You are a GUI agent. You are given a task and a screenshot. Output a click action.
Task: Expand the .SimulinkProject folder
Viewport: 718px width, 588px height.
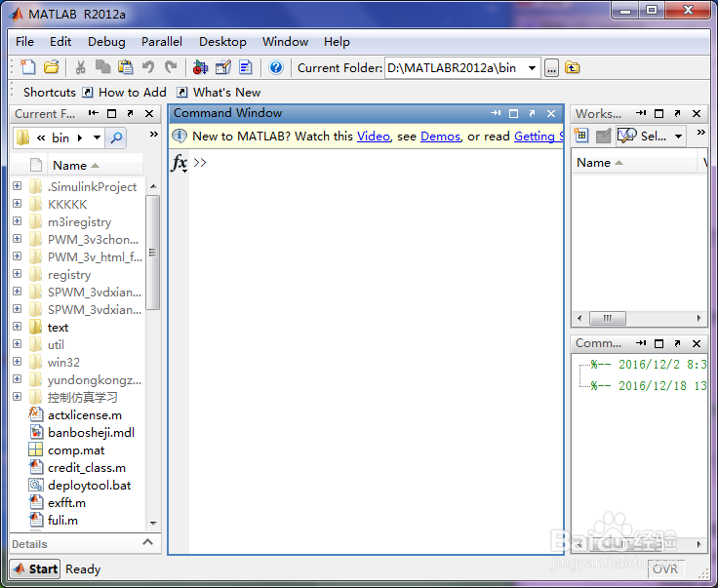click(18, 186)
